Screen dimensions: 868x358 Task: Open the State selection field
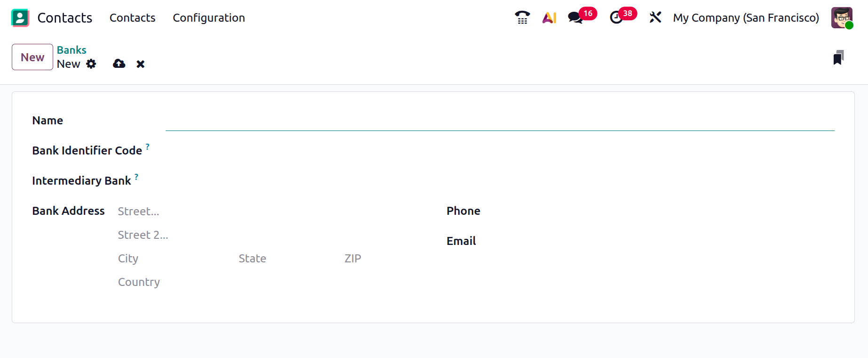[282, 259]
